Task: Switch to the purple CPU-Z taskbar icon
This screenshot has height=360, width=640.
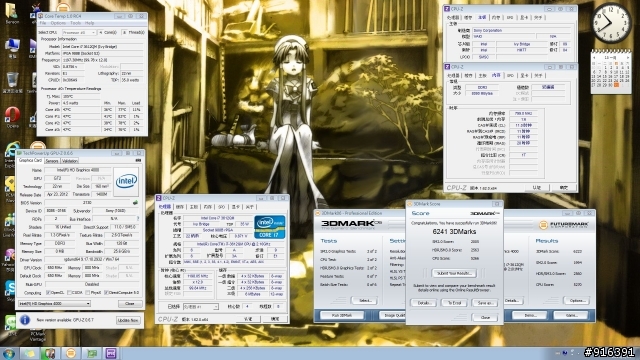Action: click(111, 353)
